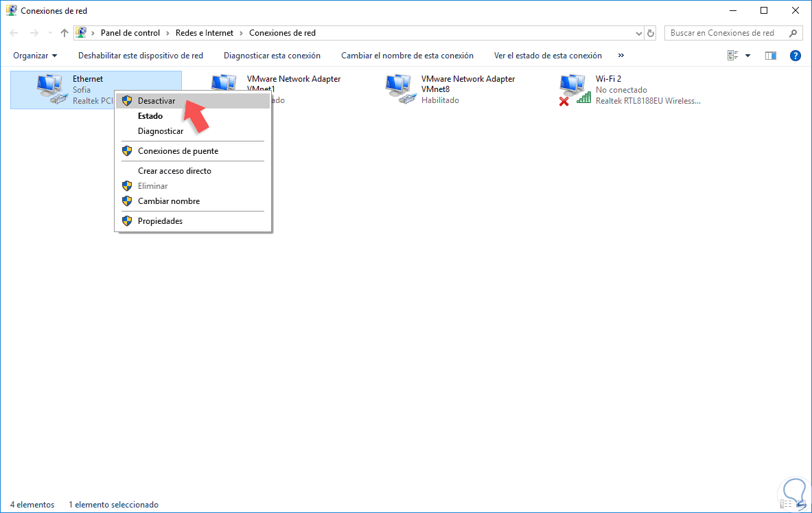Click the 4 elementos status text
Screen dimensions: 812x513
[32, 505]
